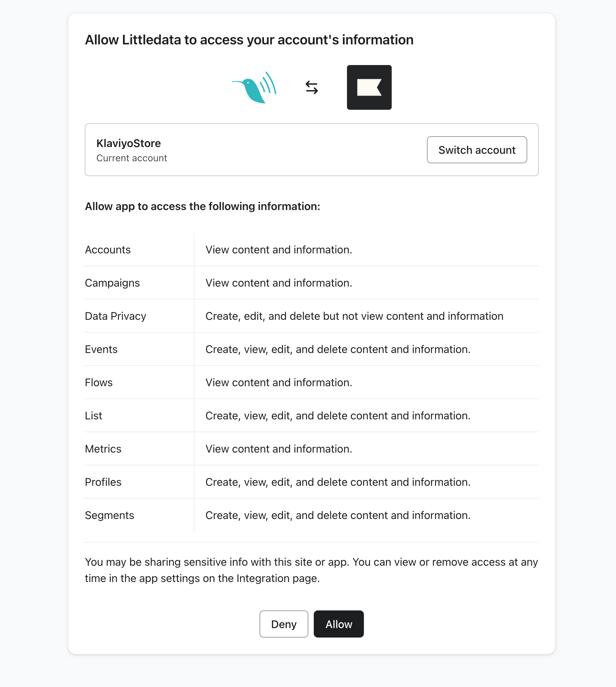Click the Allow button

click(338, 624)
